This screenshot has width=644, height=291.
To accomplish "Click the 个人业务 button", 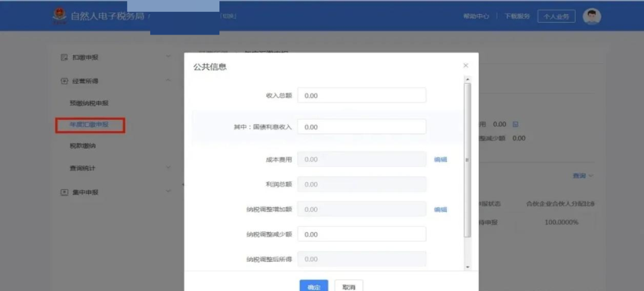I will (x=556, y=17).
